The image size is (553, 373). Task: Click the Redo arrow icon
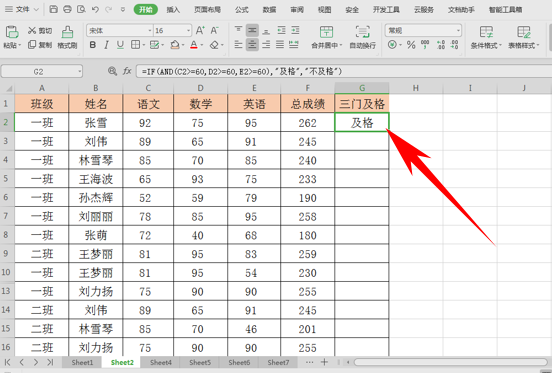(109, 10)
